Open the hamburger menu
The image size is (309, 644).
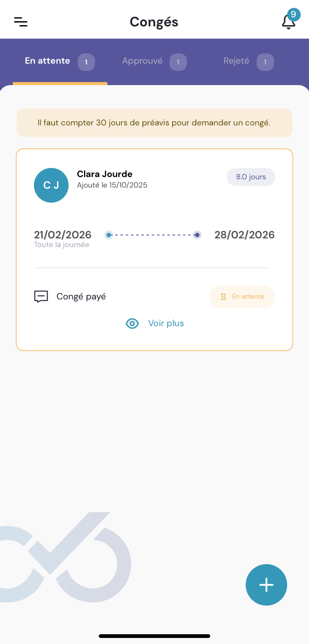[x=21, y=22]
